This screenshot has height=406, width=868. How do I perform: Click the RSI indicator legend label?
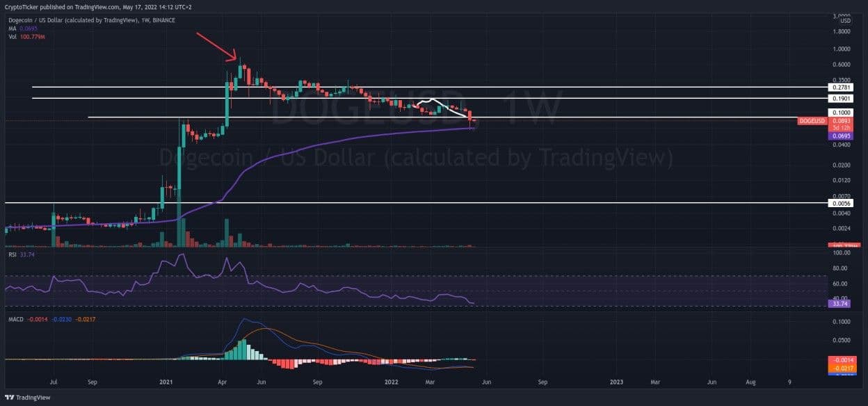[x=13, y=255]
